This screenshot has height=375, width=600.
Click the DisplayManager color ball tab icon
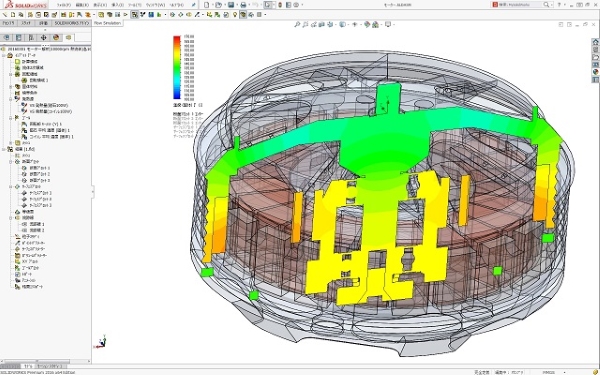[x=56, y=38]
